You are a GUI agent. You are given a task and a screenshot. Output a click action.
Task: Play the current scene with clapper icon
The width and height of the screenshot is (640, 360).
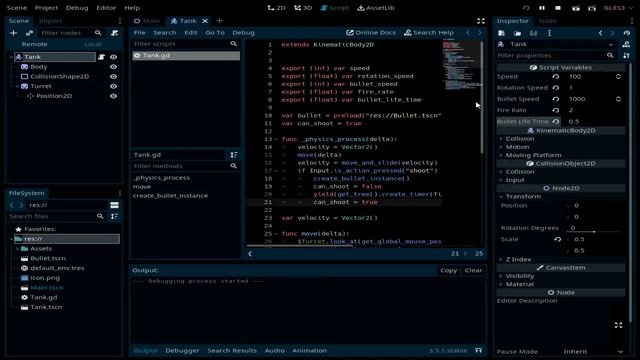tap(576, 8)
